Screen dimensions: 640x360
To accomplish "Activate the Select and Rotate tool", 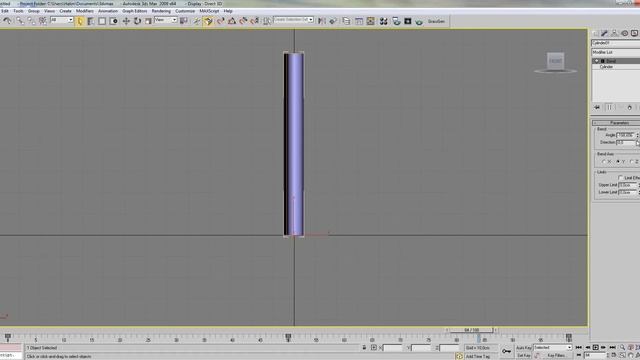I will [x=137, y=21].
